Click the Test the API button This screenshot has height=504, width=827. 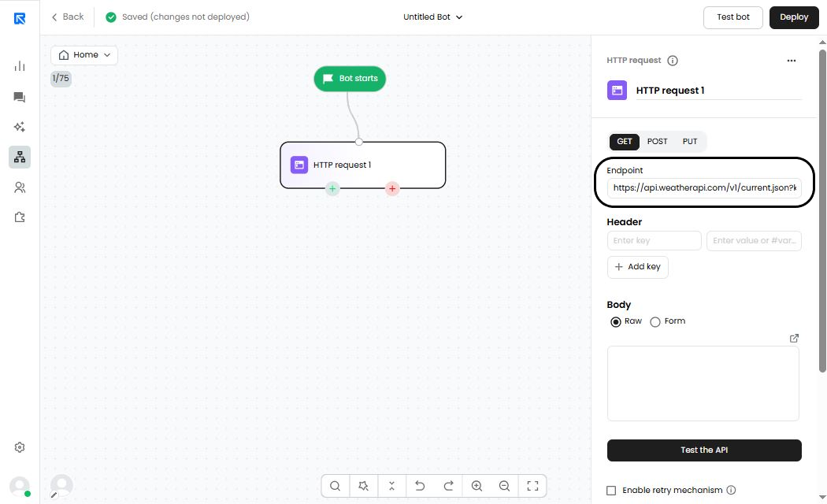[x=704, y=450]
